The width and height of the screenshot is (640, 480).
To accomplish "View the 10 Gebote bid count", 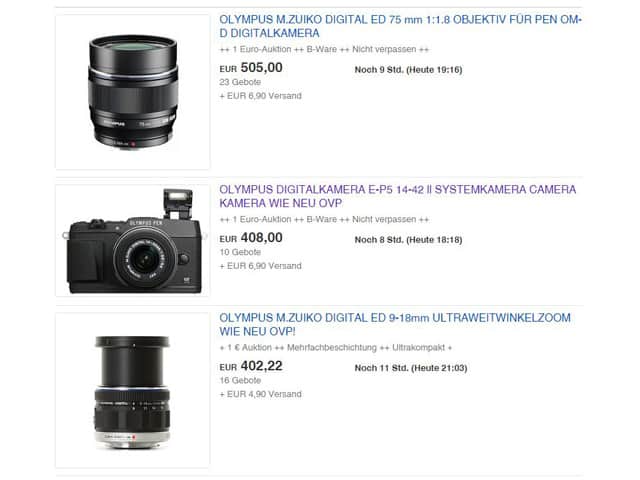I will pyautogui.click(x=240, y=252).
